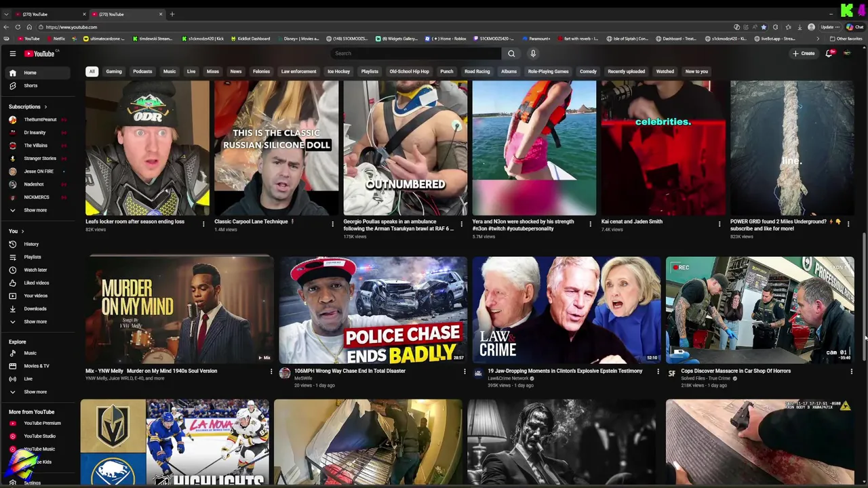This screenshot has height=488, width=868.
Task: Reload the page with refresh icon
Action: click(x=18, y=27)
